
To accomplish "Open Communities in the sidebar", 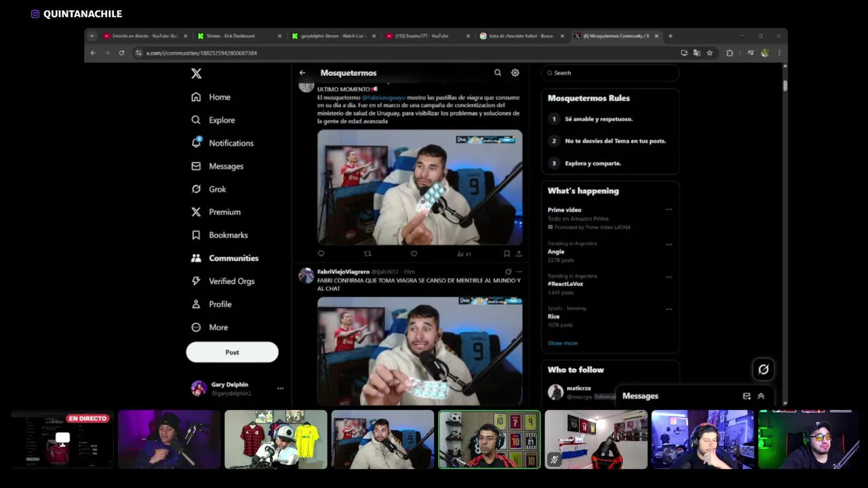I will [224, 258].
